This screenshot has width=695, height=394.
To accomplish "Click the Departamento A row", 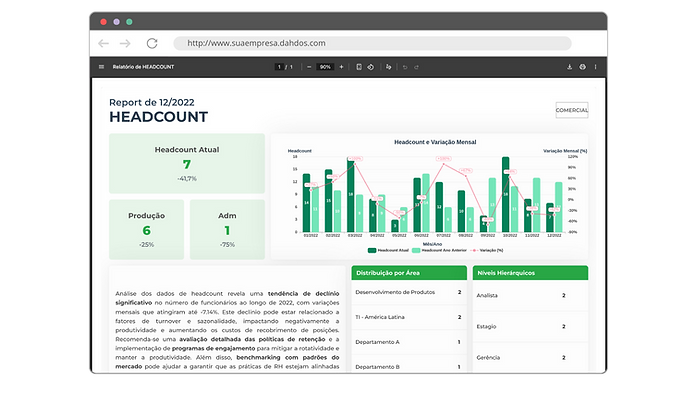I will [409, 342].
